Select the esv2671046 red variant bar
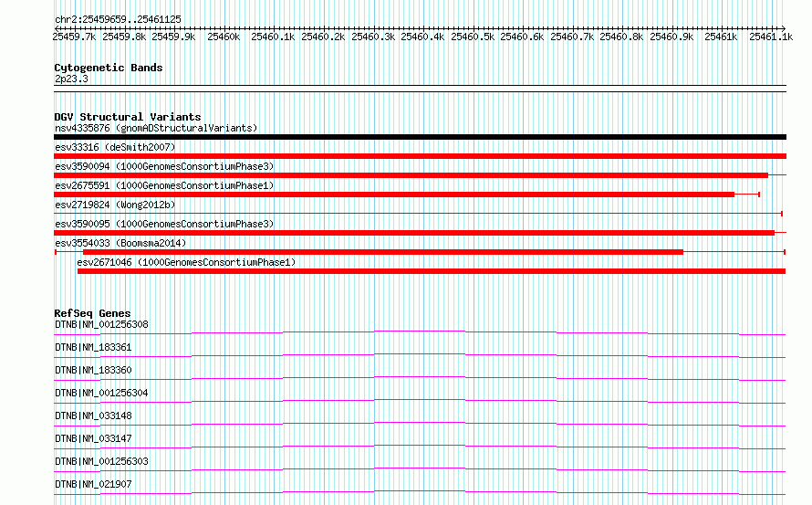This screenshot has height=505, width=812. (x=432, y=271)
